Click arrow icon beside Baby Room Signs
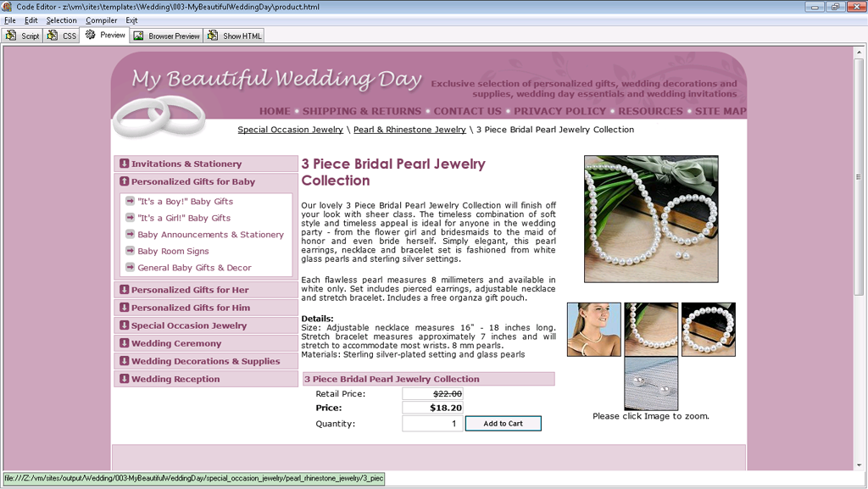The height and width of the screenshot is (489, 868). pos(130,251)
